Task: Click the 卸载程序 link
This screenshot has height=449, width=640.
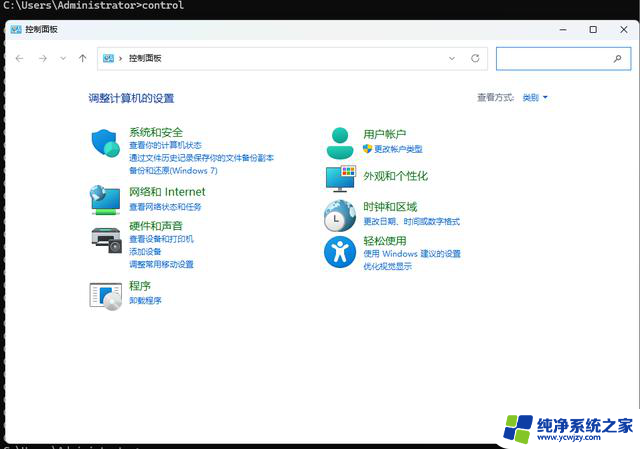Action: [x=145, y=300]
